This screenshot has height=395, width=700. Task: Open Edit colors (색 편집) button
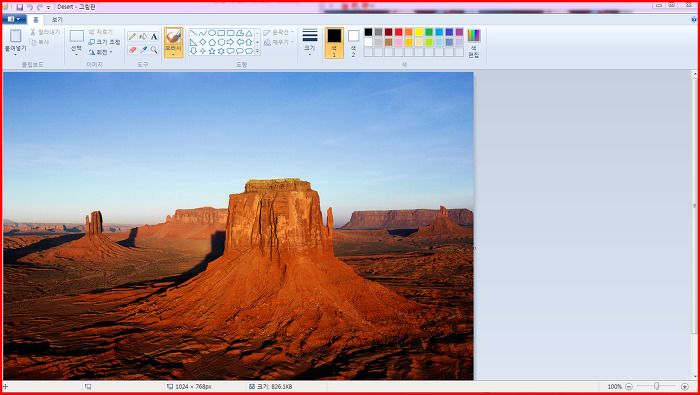pyautogui.click(x=474, y=42)
